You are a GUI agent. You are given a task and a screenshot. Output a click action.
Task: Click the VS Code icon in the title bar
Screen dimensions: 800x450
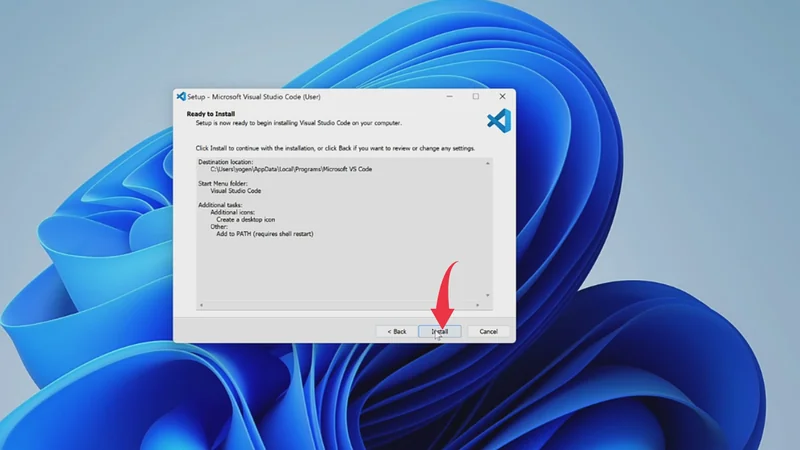click(181, 97)
